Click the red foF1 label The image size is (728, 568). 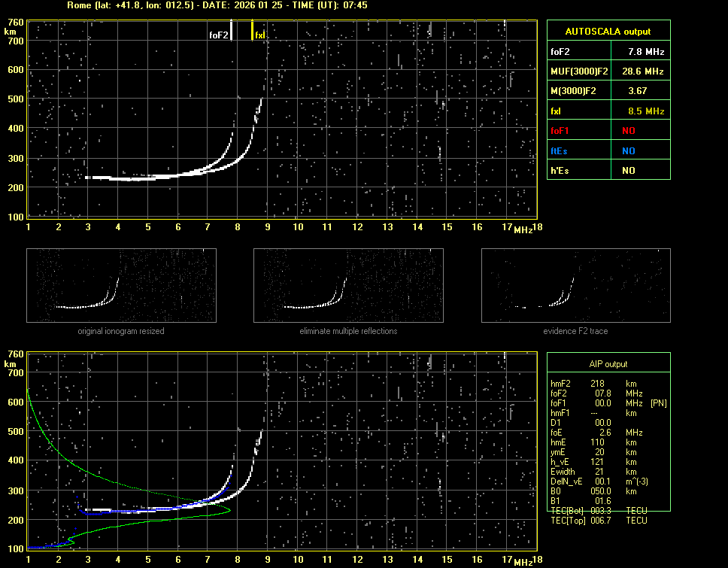[560, 130]
